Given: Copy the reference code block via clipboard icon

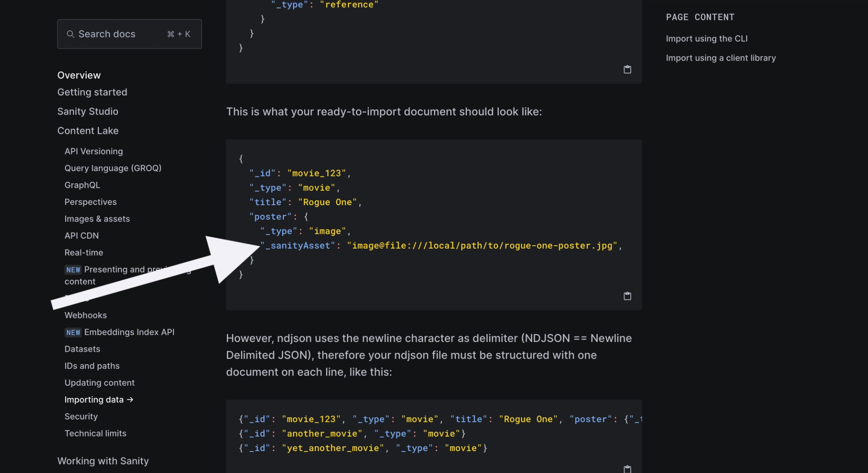Looking at the screenshot, I should [627, 70].
